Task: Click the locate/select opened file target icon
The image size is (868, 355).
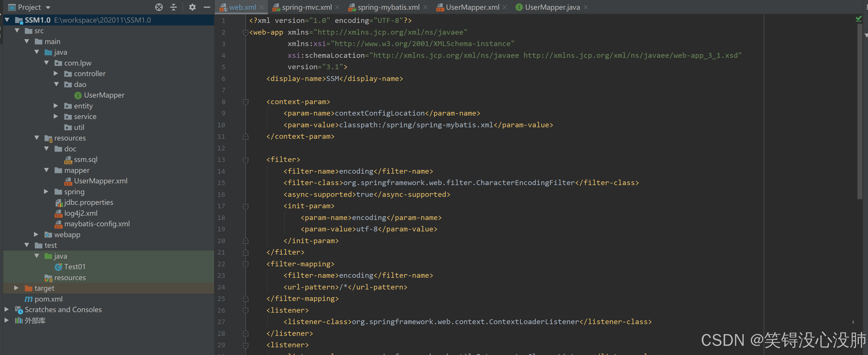Action: point(159,7)
